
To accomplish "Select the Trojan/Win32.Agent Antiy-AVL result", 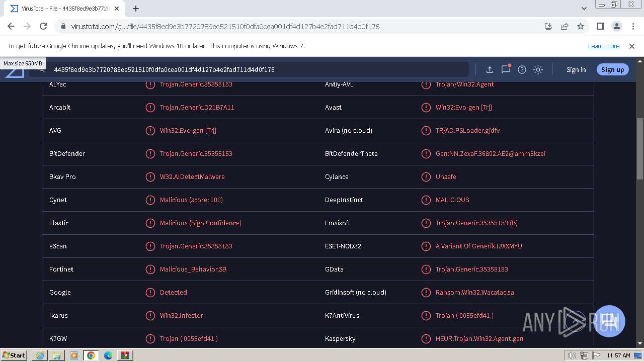I will (x=465, y=84).
